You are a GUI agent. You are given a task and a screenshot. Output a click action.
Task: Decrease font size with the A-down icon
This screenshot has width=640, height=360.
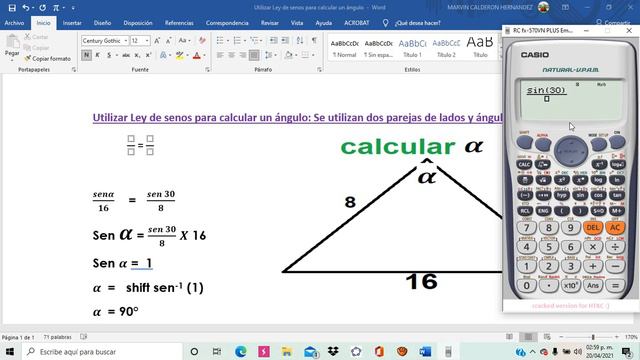pos(168,40)
